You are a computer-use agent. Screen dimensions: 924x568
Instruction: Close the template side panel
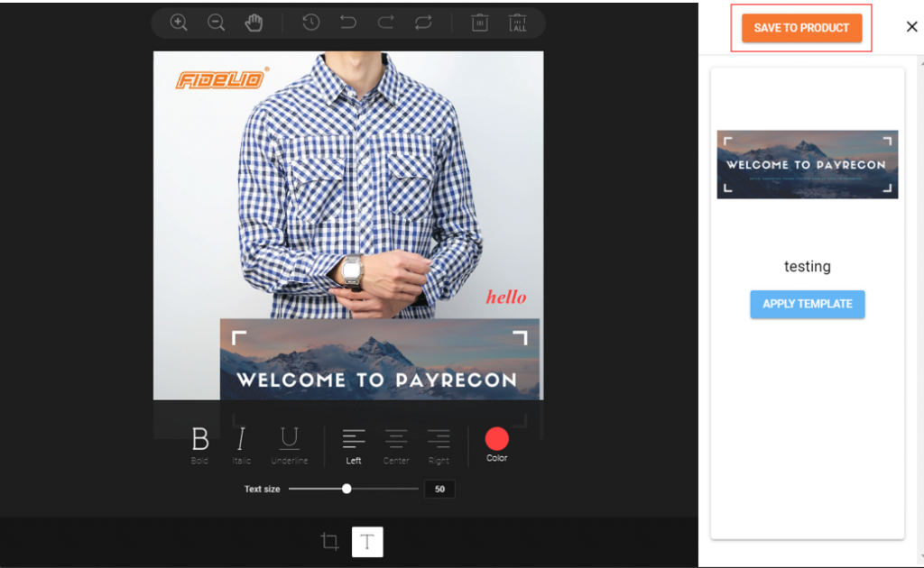(x=911, y=26)
